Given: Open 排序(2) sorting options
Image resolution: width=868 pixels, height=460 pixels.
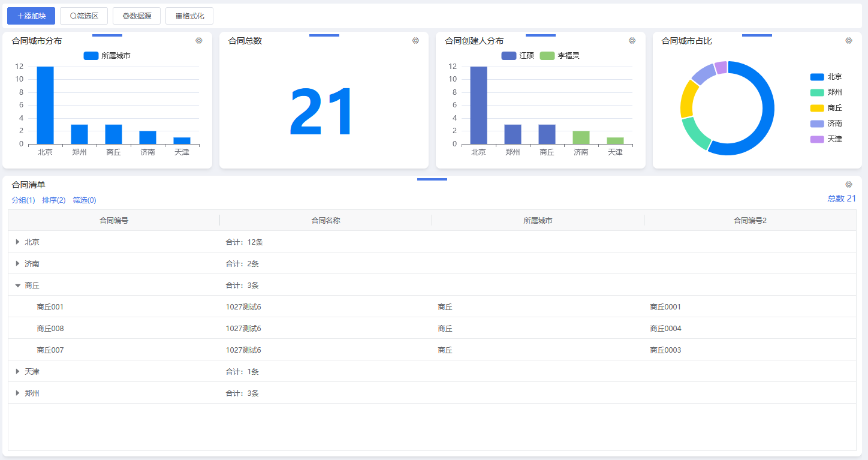Looking at the screenshot, I should pyautogui.click(x=54, y=200).
